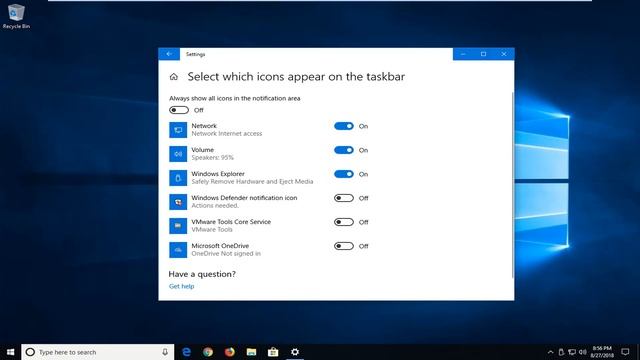Viewport: 640px width, 360px height.
Task: Show hidden icons with the tray chevron
Action: pyautogui.click(x=550, y=352)
